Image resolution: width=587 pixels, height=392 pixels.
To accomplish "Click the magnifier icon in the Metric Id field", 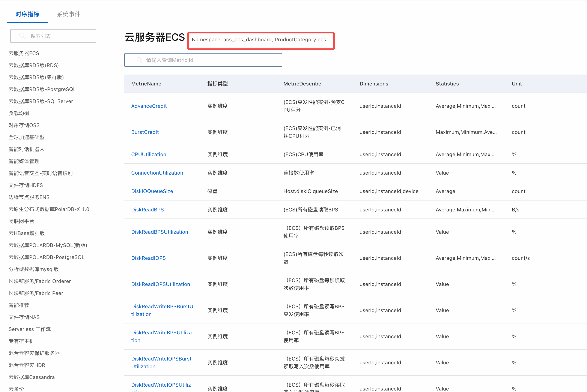I will pos(139,60).
